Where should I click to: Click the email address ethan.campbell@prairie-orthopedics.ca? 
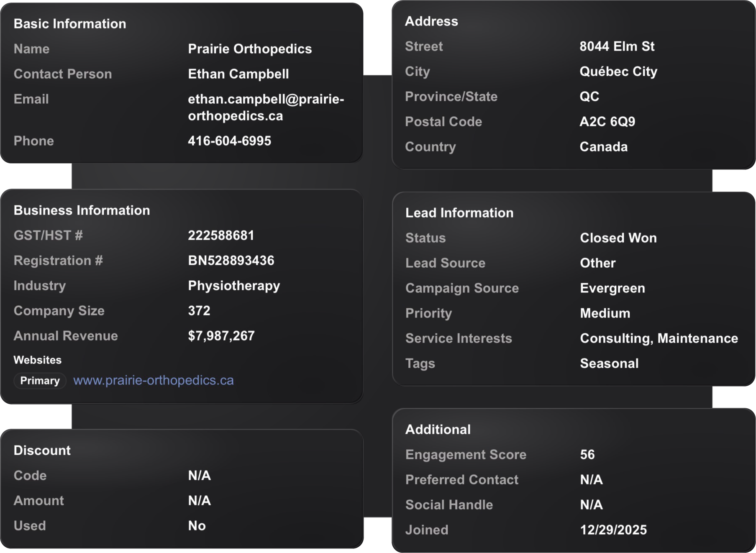pos(266,108)
